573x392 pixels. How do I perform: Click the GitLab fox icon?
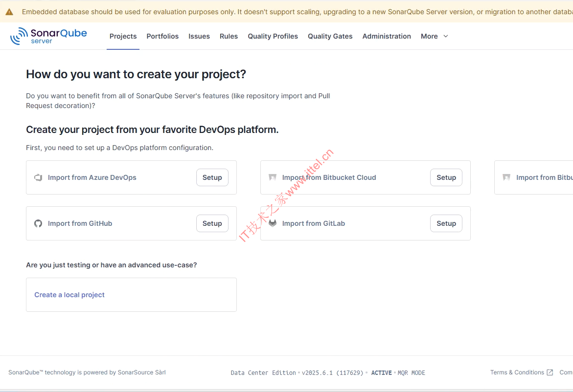point(273,223)
